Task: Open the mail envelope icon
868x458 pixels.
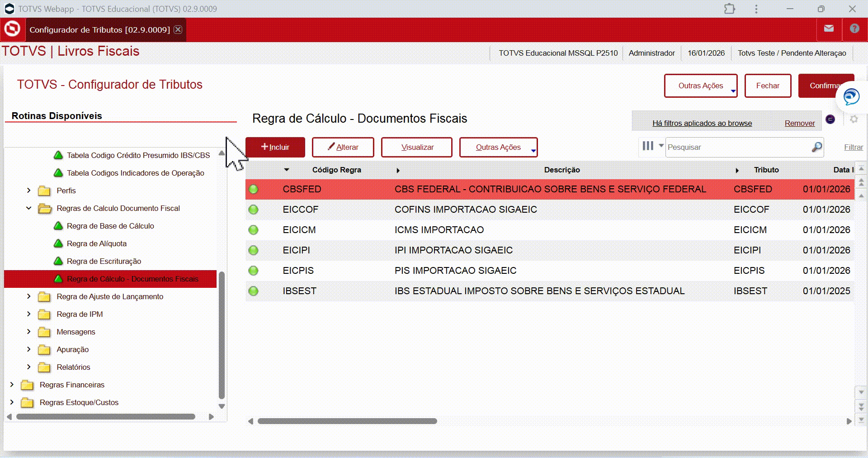Action: tap(829, 29)
